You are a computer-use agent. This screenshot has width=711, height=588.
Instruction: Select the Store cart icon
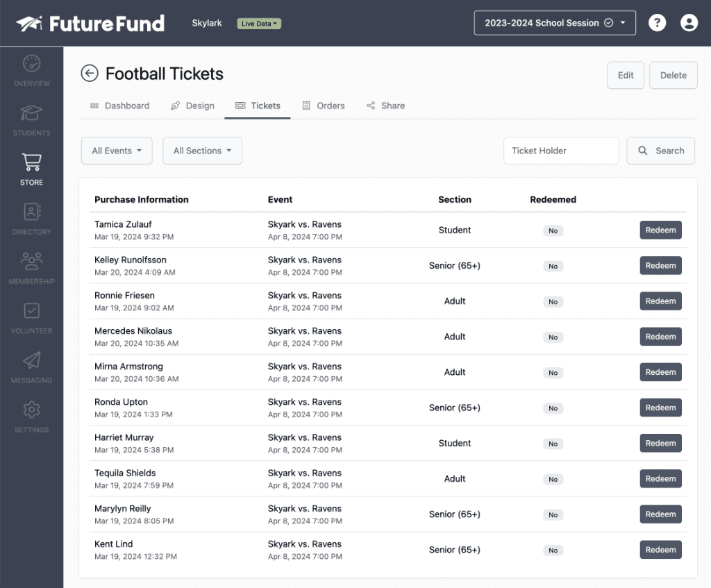[31, 162]
